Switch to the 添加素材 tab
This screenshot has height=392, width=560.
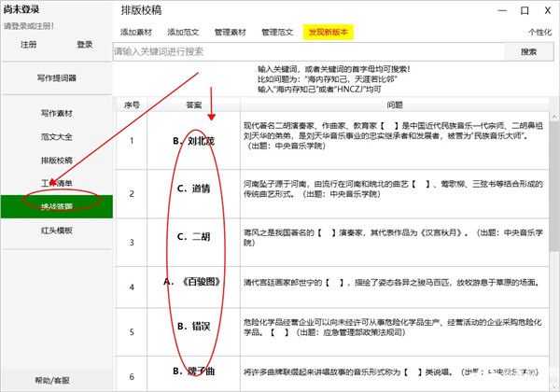point(137,32)
